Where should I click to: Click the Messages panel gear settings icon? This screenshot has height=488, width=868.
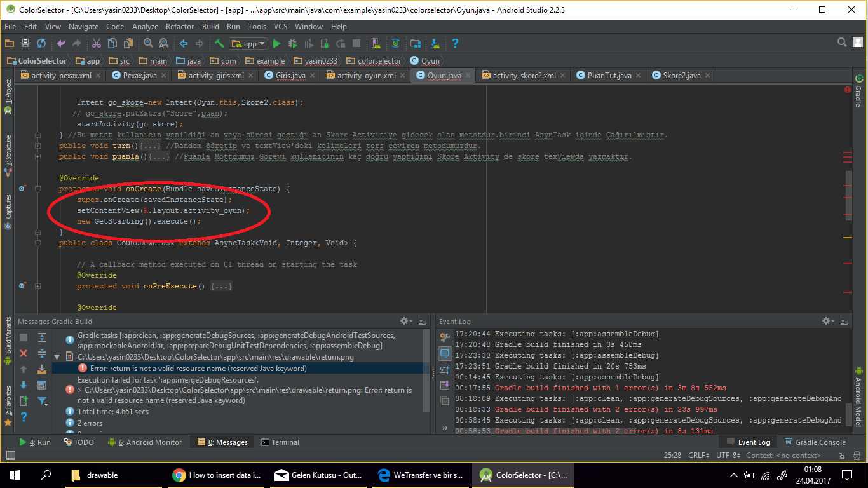click(406, 322)
